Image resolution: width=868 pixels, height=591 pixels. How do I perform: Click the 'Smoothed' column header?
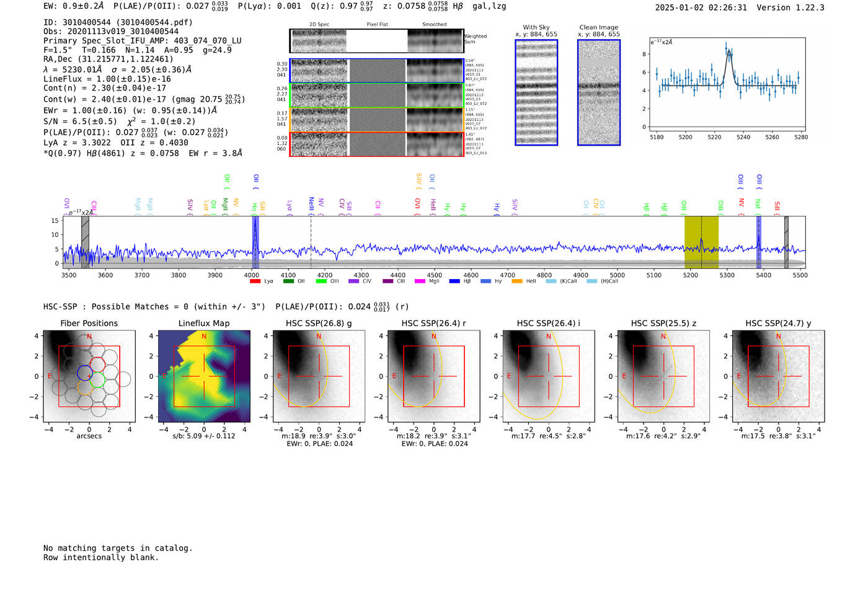pyautogui.click(x=434, y=25)
